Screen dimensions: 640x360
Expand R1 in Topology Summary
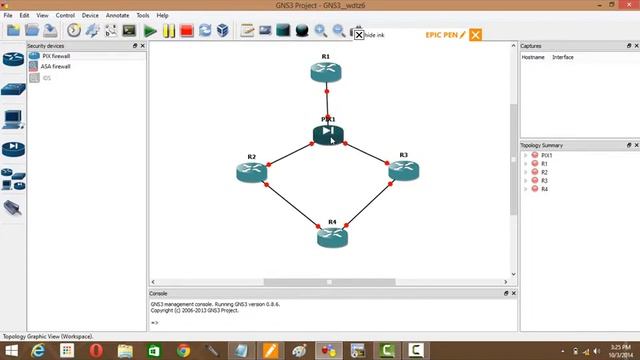526,164
